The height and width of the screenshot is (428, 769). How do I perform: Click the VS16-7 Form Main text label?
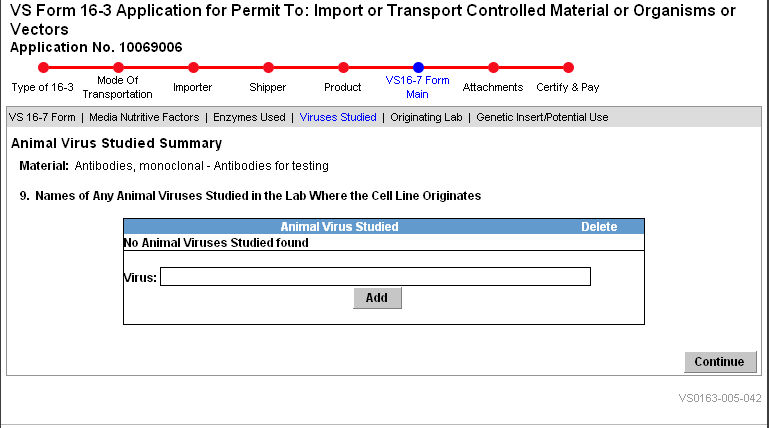coord(417,87)
